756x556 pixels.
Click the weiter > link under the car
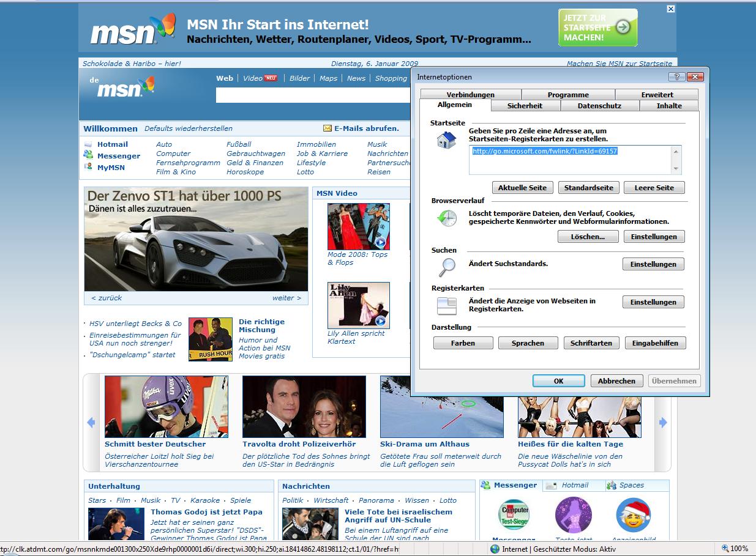[x=287, y=298]
